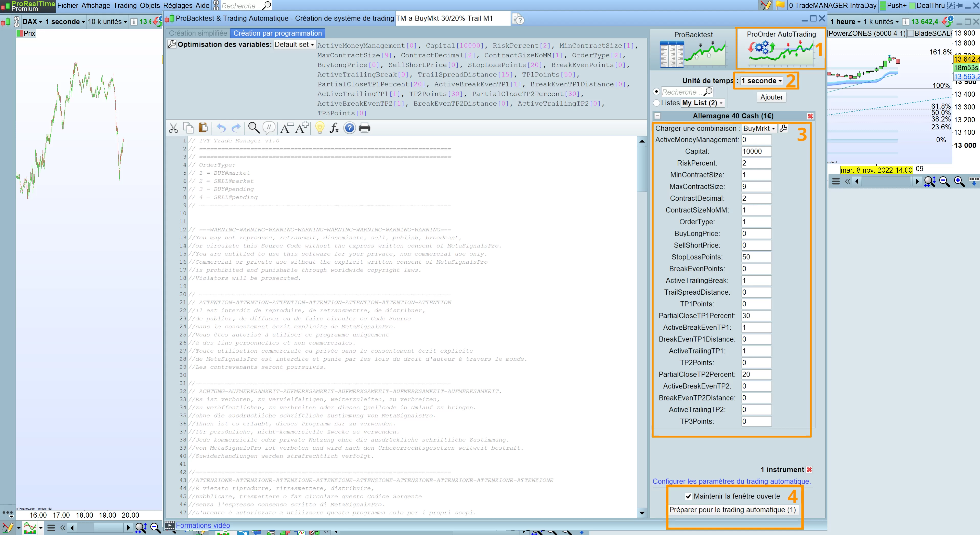Click the Paste clipboard icon in editor toolbar
This screenshot has height=535, width=980.
[203, 128]
